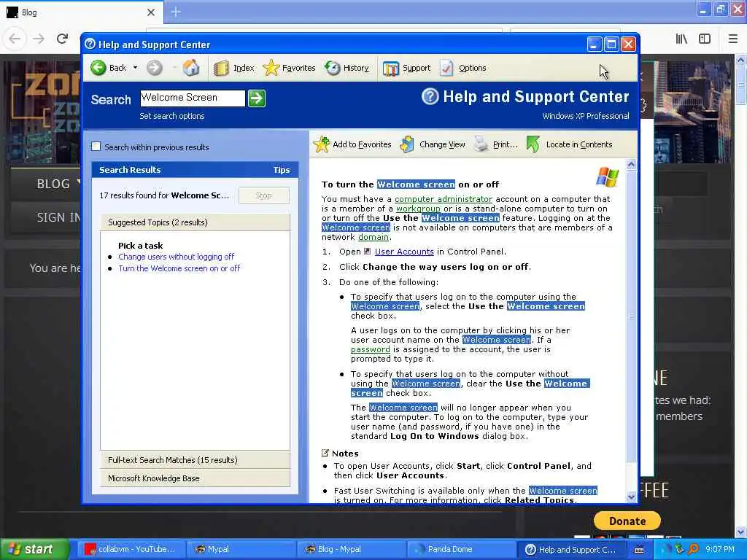
Task: Follow the password glossary link
Action: (x=370, y=349)
